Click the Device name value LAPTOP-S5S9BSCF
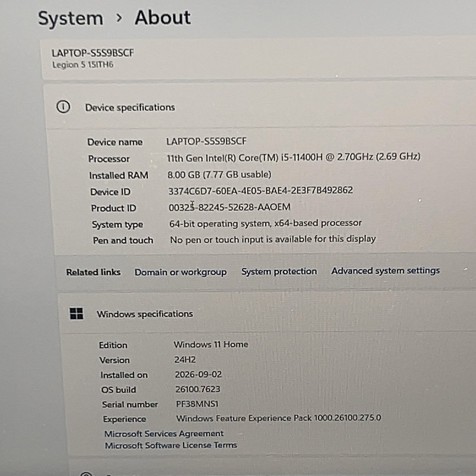The height and width of the screenshot is (476, 476). point(206,141)
